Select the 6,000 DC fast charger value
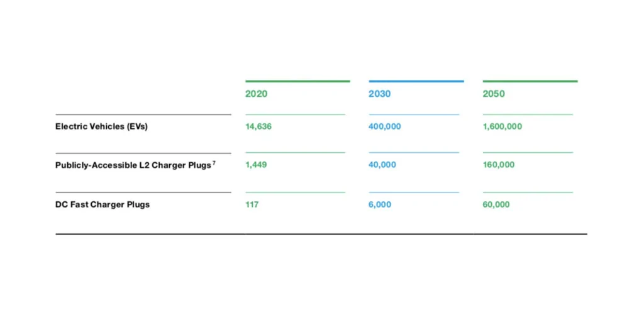644x322 pixels. click(x=380, y=204)
